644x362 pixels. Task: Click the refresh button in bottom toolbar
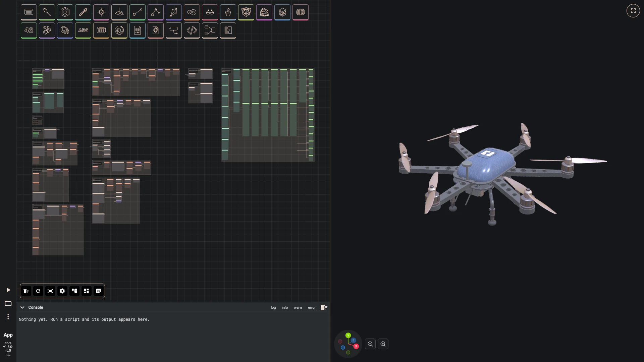pyautogui.click(x=38, y=291)
